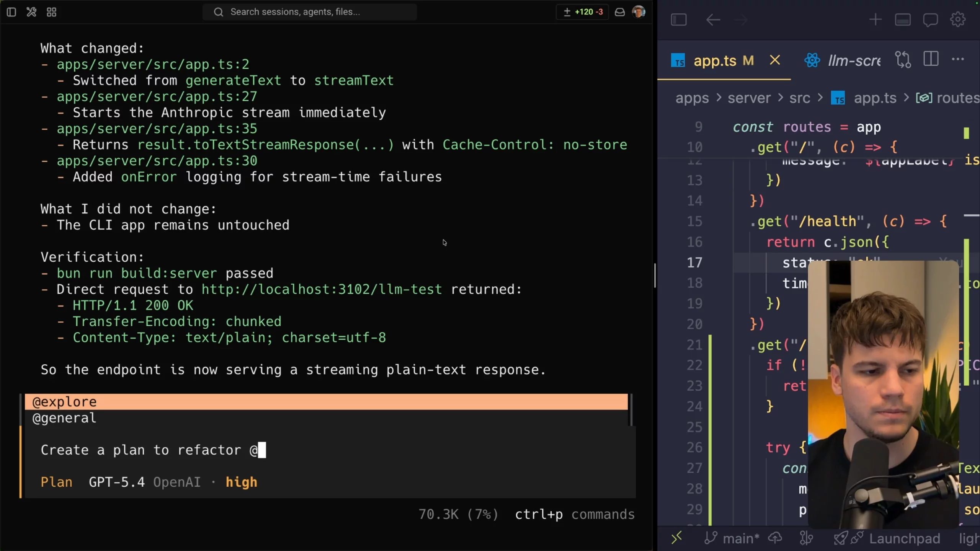
Task: Toggle the left sidebar panel icon
Action: [x=11, y=12]
